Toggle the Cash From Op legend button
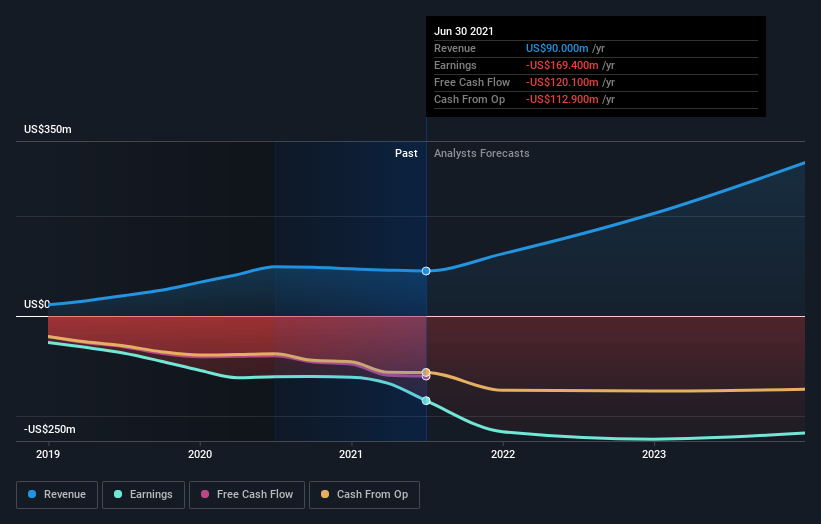This screenshot has width=821, height=524. (364, 495)
